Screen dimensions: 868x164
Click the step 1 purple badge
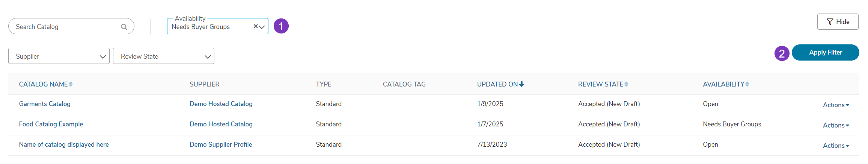[281, 26]
